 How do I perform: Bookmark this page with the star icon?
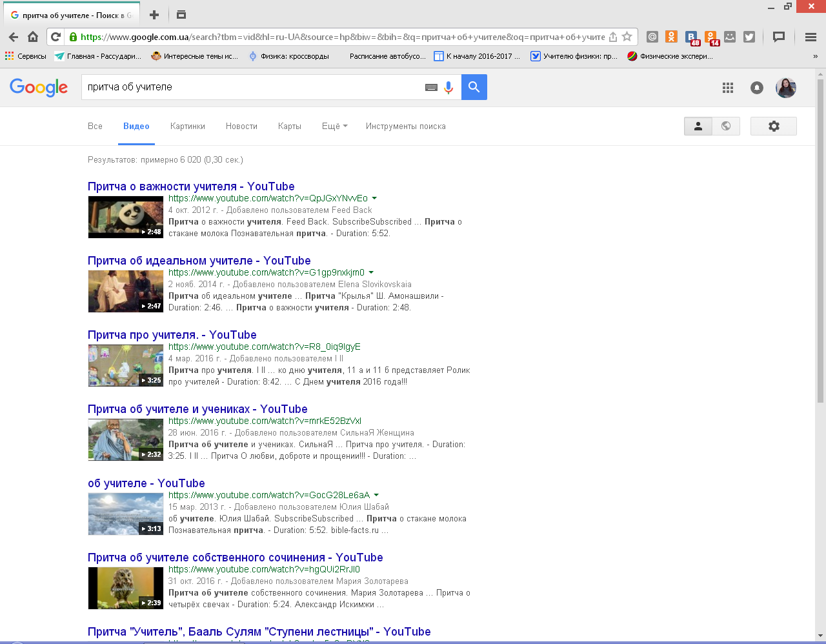[627, 37]
